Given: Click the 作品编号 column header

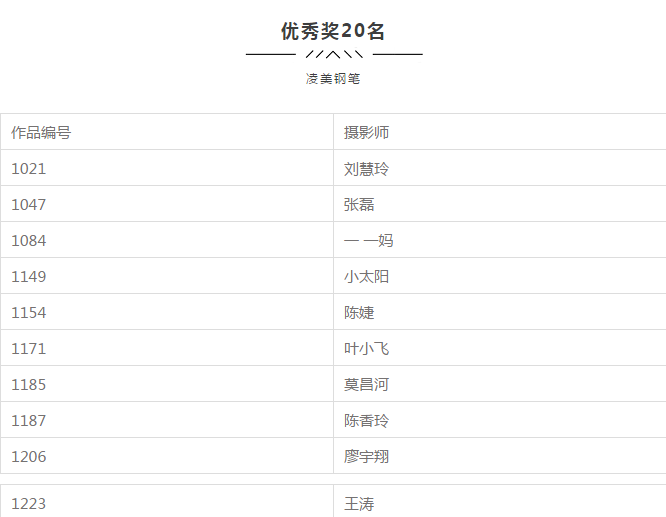Looking at the screenshot, I should pos(41,133).
